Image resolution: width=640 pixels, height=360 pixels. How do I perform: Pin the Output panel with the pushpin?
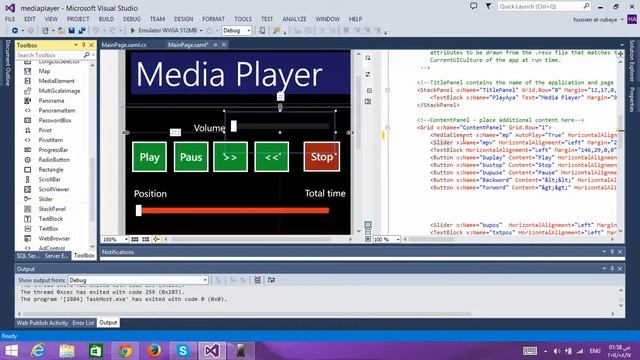(612, 269)
